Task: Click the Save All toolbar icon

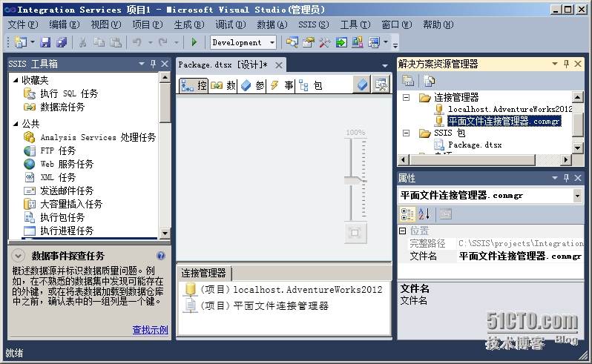Action: click(61, 42)
